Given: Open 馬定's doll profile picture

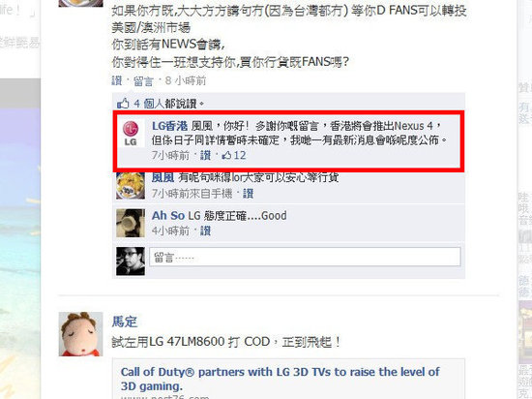Looking at the screenshot, I should [80, 334].
